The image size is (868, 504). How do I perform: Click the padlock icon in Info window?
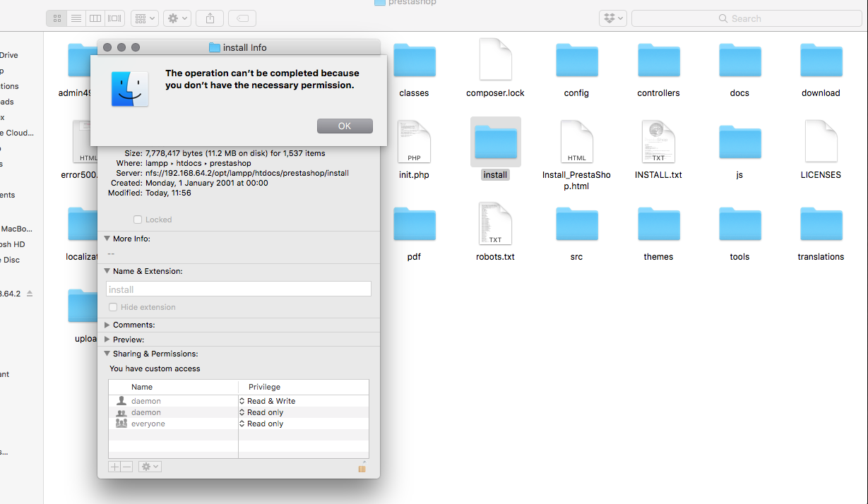click(362, 467)
